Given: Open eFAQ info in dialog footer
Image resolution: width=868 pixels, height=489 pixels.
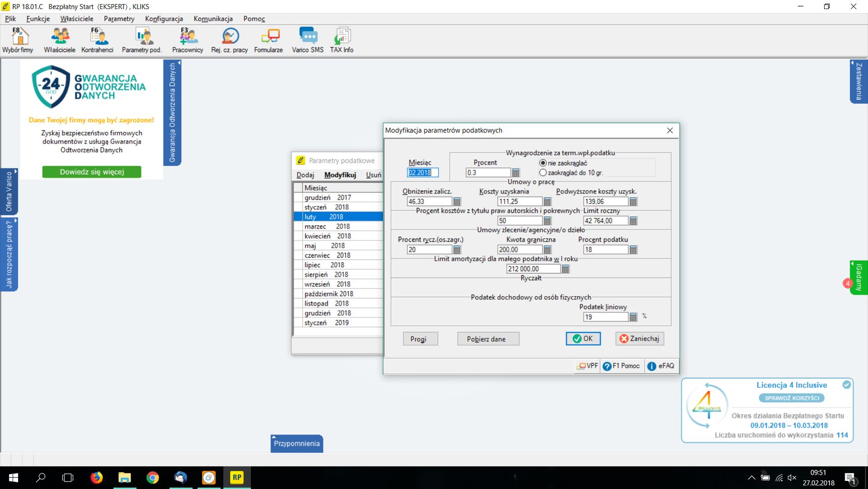Looking at the screenshot, I should [661, 366].
